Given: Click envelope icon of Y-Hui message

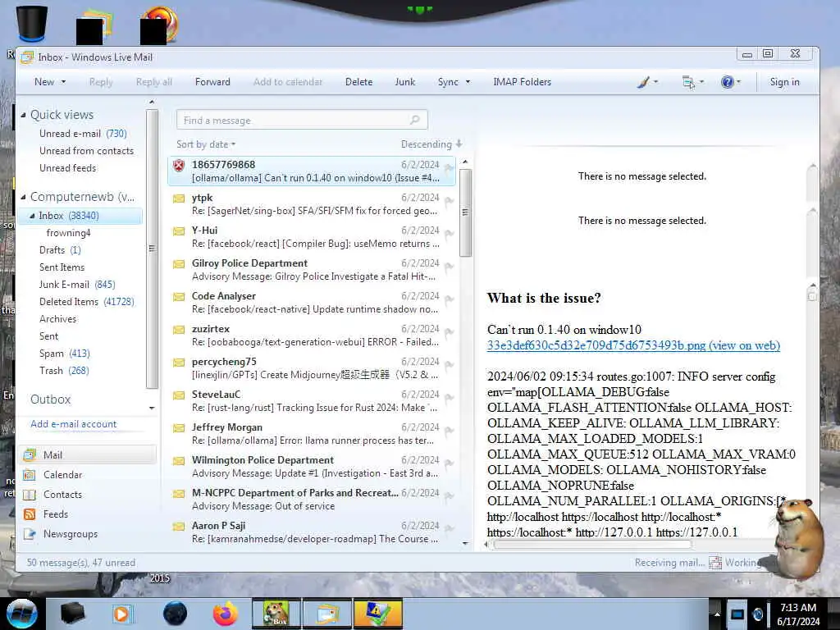Looking at the screenshot, I should coord(179,231).
